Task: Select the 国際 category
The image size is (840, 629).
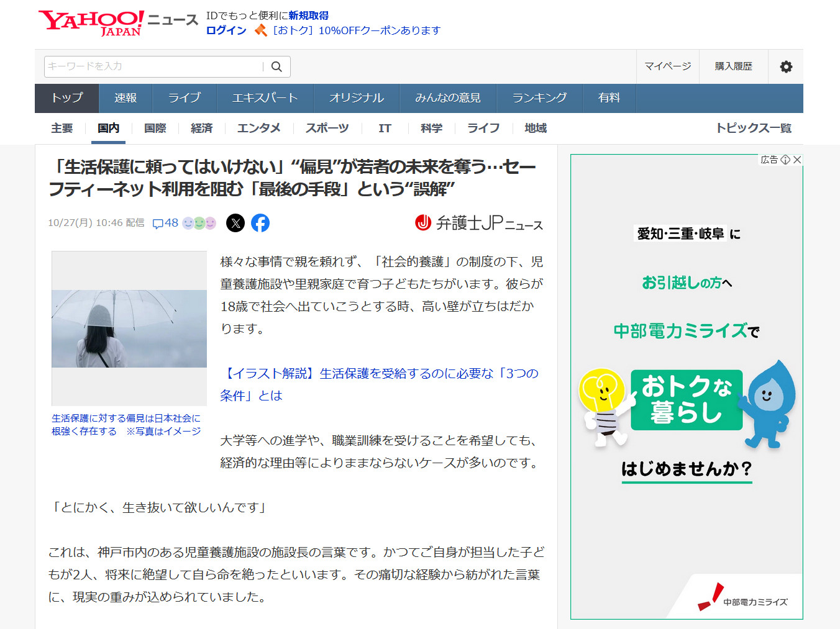Action: [155, 128]
